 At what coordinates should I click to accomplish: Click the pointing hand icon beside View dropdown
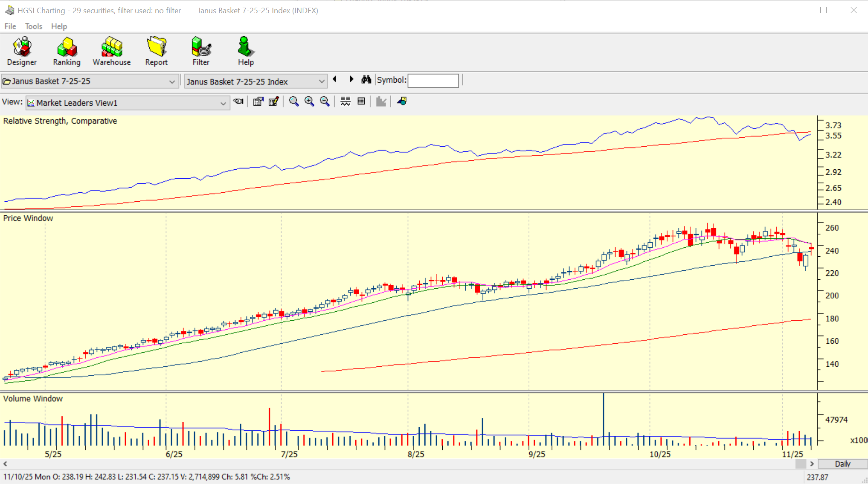click(238, 101)
